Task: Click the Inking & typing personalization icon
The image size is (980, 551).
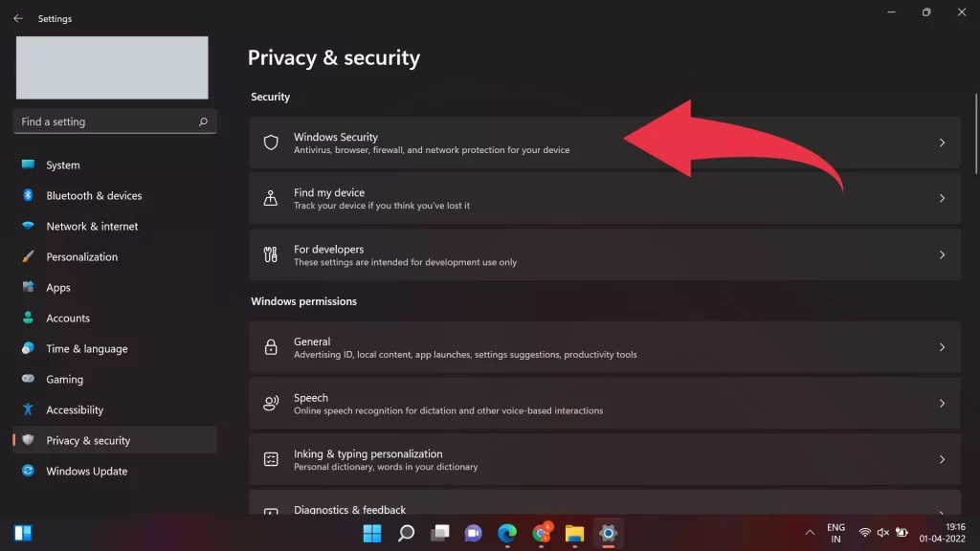Action: point(271,459)
